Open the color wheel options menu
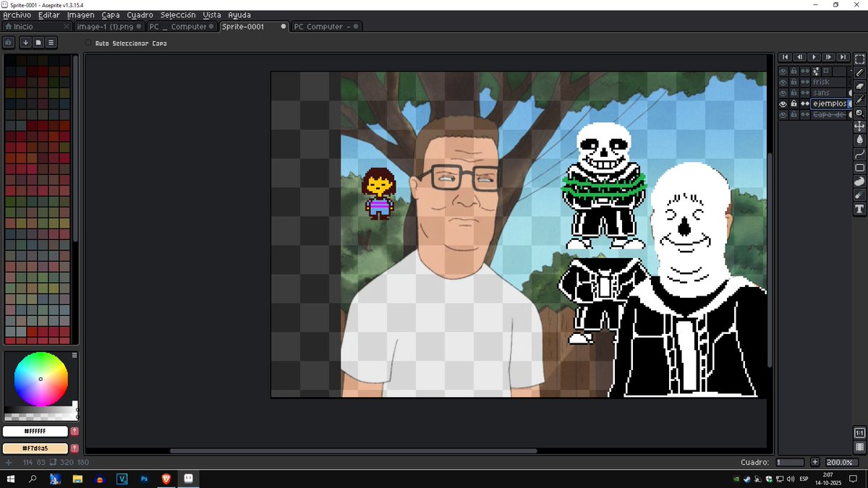868x488 pixels. coord(75,355)
